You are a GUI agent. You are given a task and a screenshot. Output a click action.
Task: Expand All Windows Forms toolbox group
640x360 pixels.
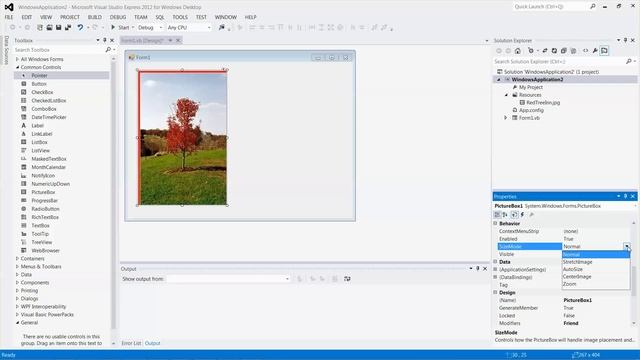(x=17, y=59)
